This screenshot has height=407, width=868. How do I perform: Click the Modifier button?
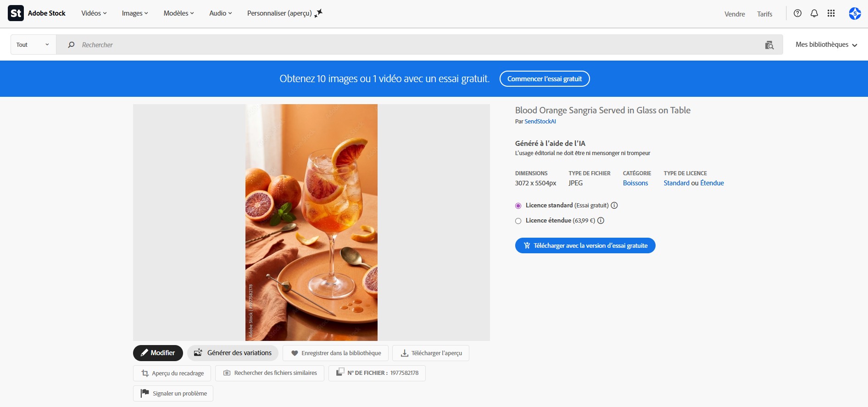pos(158,353)
